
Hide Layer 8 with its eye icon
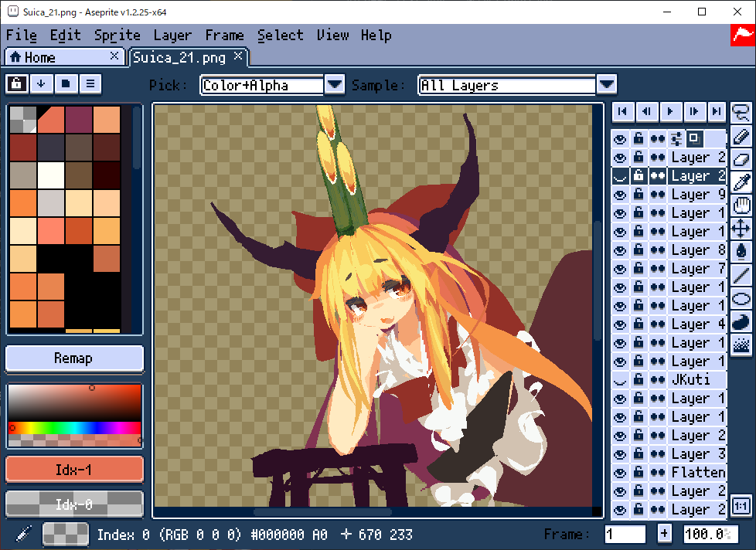(x=620, y=250)
